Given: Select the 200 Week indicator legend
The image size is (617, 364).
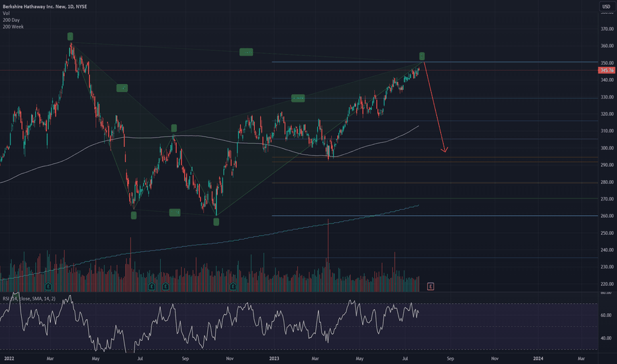Looking at the screenshot, I should coord(13,26).
